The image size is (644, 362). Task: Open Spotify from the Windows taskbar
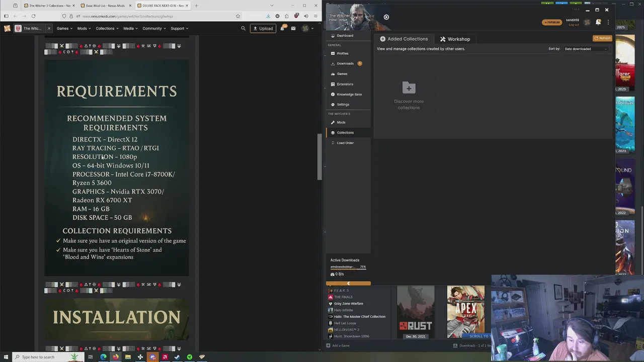pyautogui.click(x=189, y=357)
